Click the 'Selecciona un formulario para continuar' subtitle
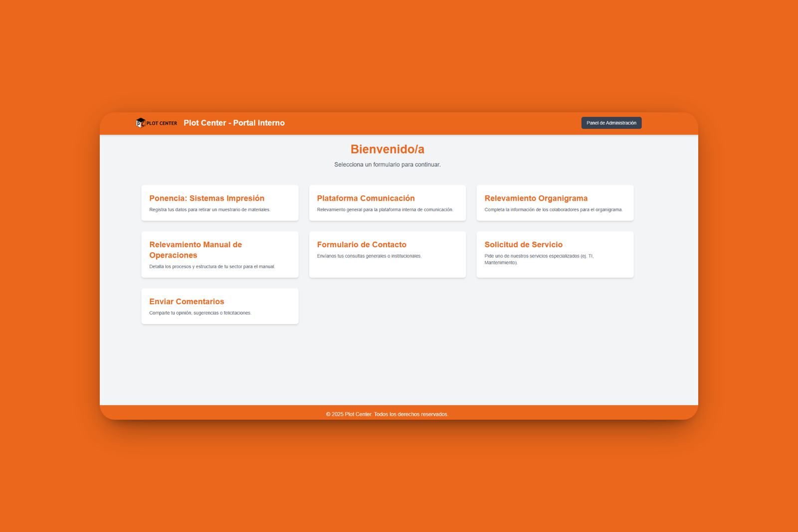The image size is (798, 532). click(x=387, y=165)
